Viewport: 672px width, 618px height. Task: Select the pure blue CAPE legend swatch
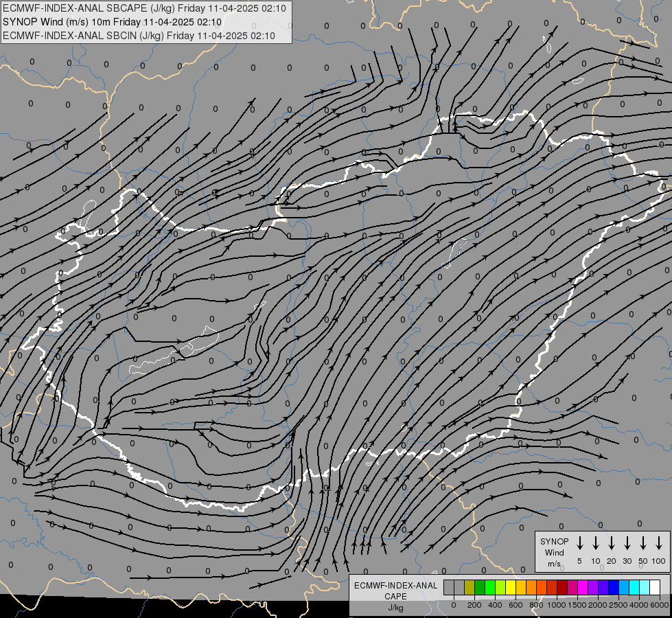pyautogui.click(x=614, y=587)
